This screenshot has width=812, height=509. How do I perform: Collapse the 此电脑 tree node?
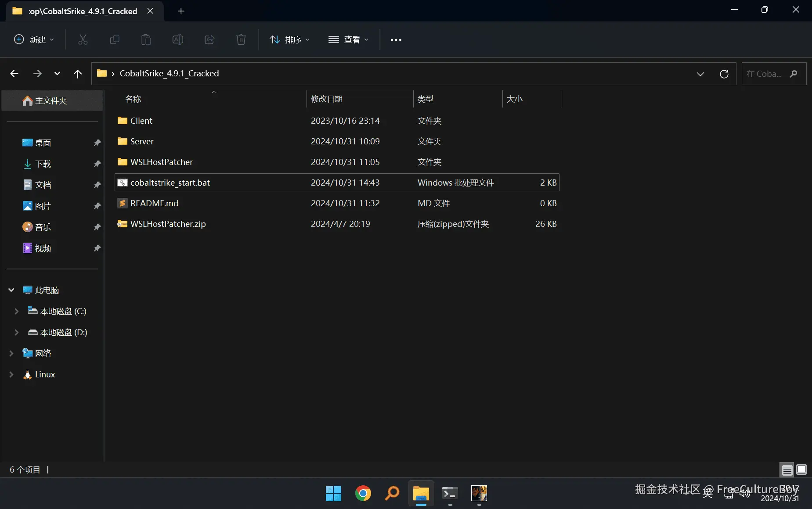(x=11, y=290)
